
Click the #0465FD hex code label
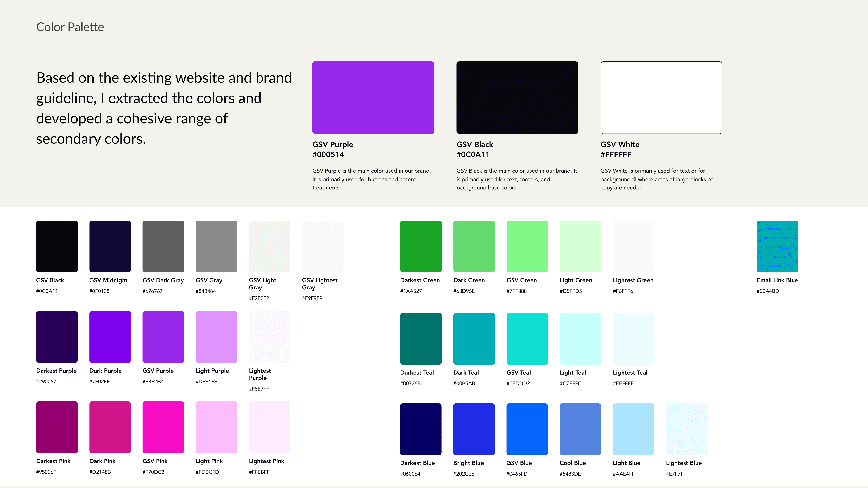(517, 474)
